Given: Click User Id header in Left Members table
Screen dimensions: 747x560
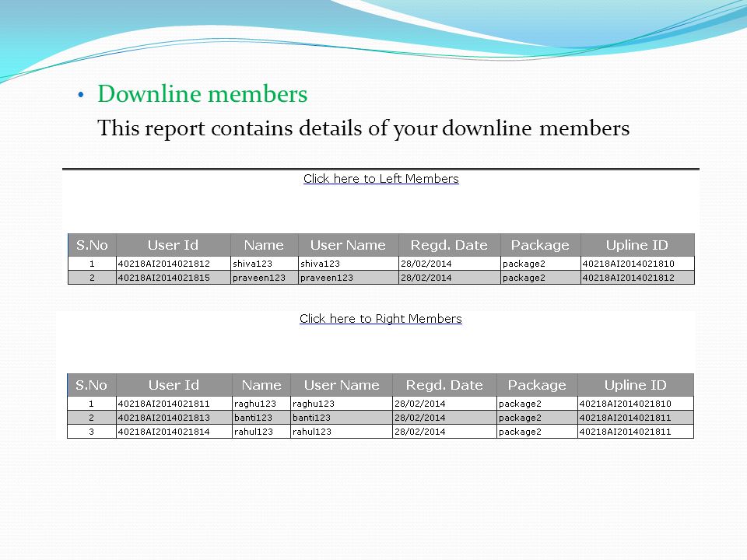Looking at the screenshot, I should [173, 245].
